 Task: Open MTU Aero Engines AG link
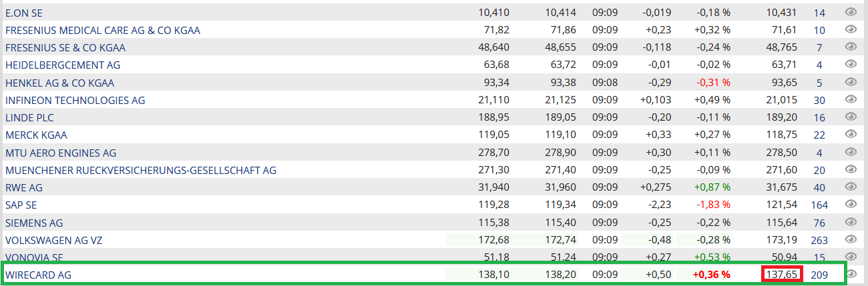click(61, 153)
